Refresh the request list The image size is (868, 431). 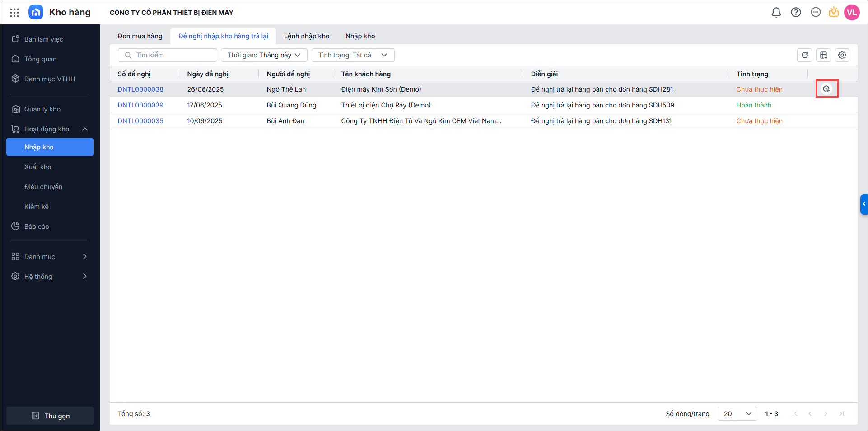pos(805,55)
